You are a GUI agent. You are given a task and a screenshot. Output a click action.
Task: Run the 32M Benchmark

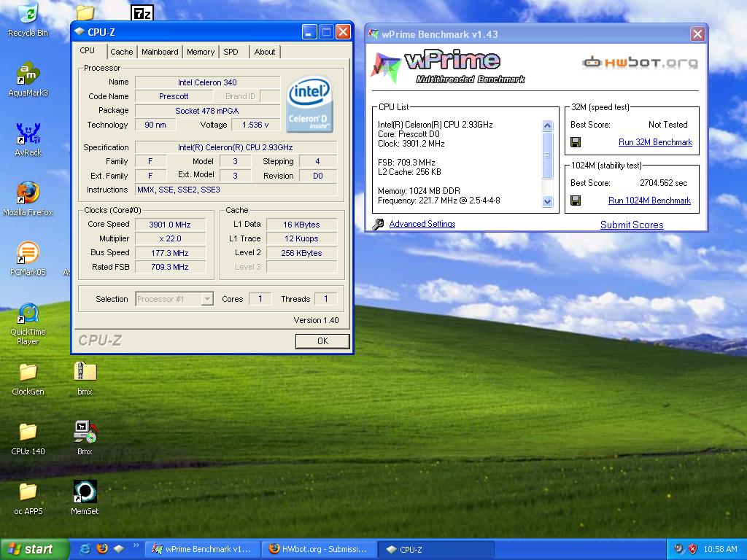click(655, 142)
